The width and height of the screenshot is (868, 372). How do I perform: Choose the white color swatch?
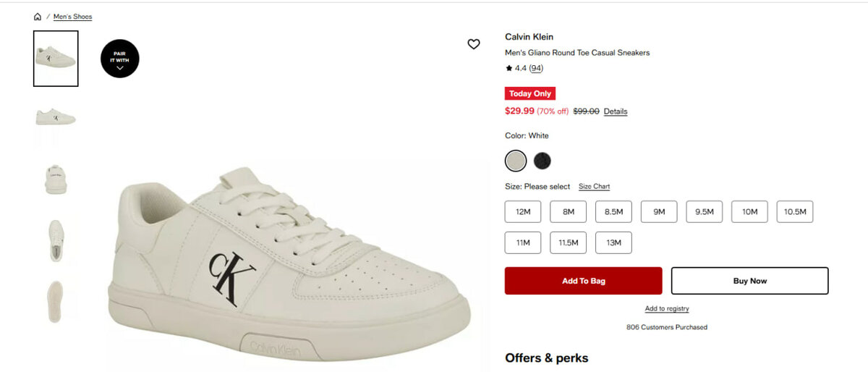tap(516, 160)
